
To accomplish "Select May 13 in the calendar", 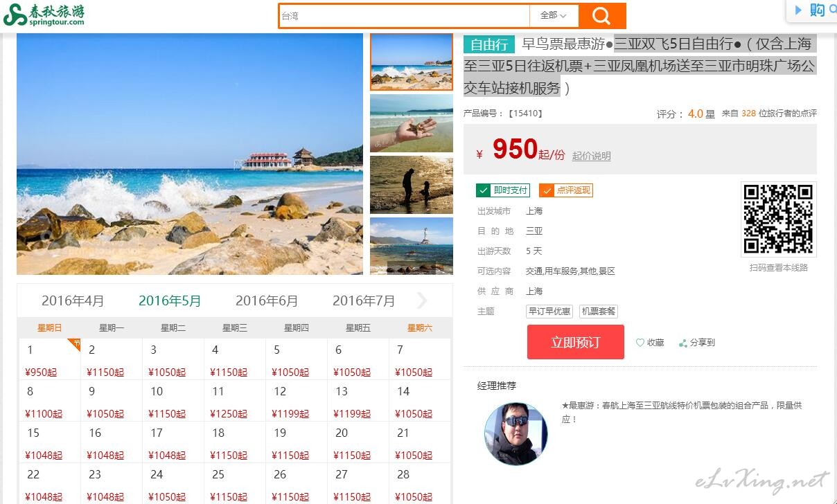I will tap(358, 401).
